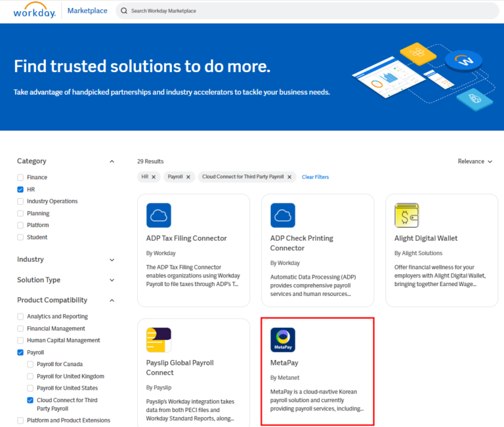
Task: Click the search magnifier icon
Action: tap(124, 11)
